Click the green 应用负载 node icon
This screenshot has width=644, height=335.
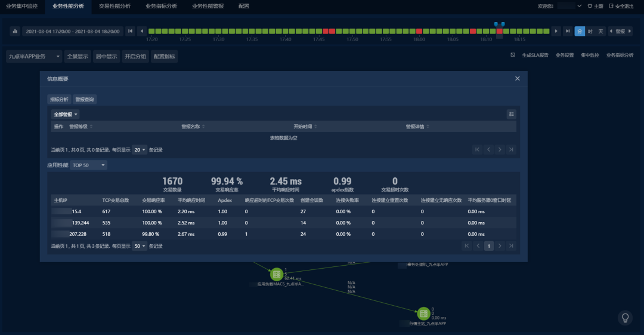click(276, 274)
